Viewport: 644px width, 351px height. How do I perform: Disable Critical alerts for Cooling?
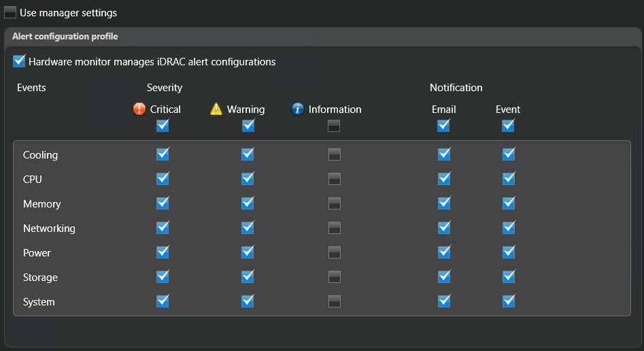click(x=163, y=154)
